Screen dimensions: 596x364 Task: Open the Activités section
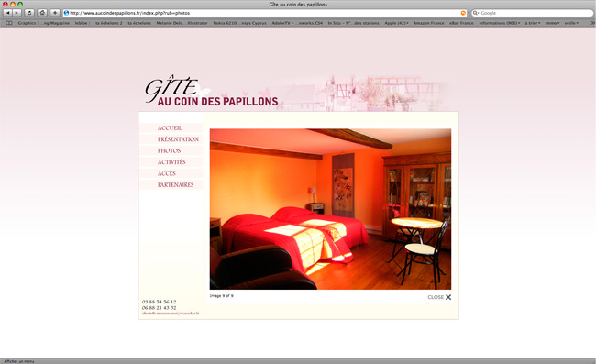pos(171,162)
